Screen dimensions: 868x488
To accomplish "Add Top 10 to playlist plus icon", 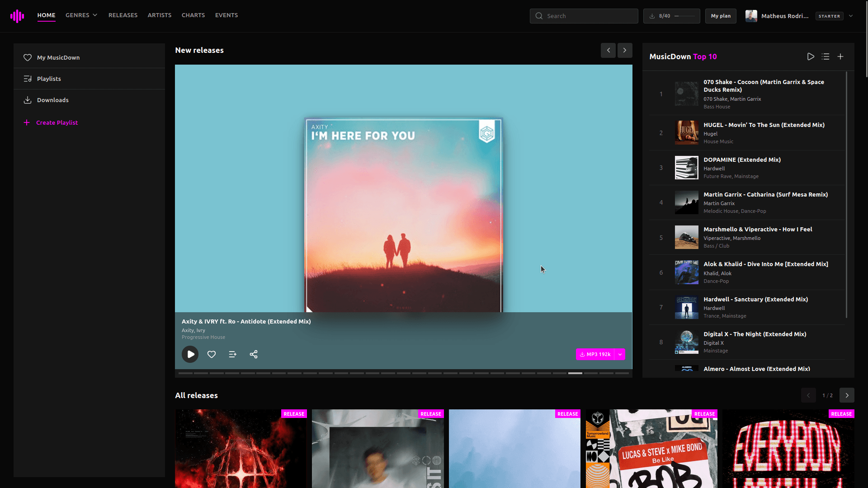I will (x=840, y=56).
